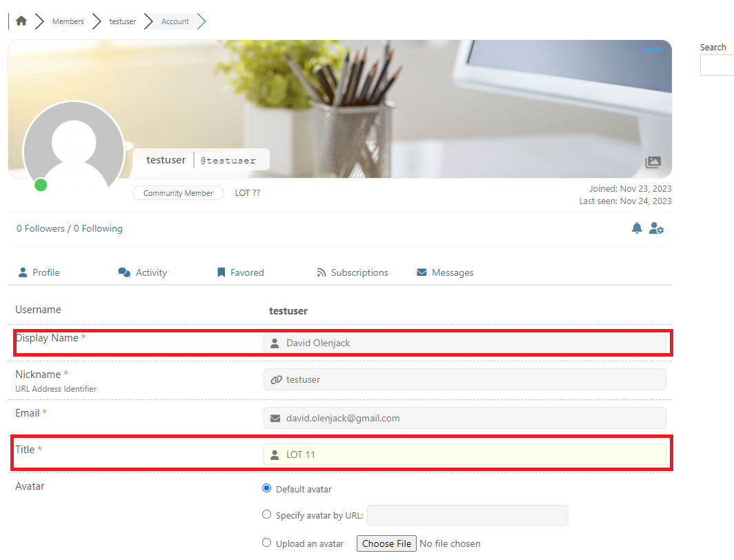The width and height of the screenshot is (734, 560).
Task: Switch to the Favored tab
Action: pos(241,272)
